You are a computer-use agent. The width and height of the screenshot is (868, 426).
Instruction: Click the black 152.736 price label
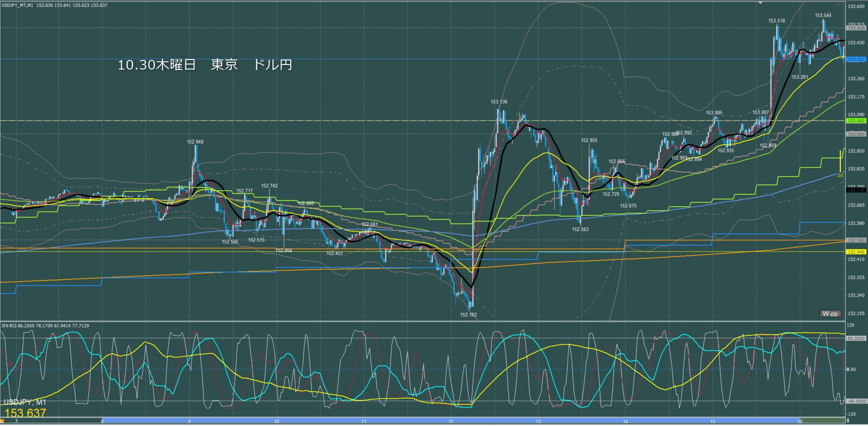(x=856, y=190)
